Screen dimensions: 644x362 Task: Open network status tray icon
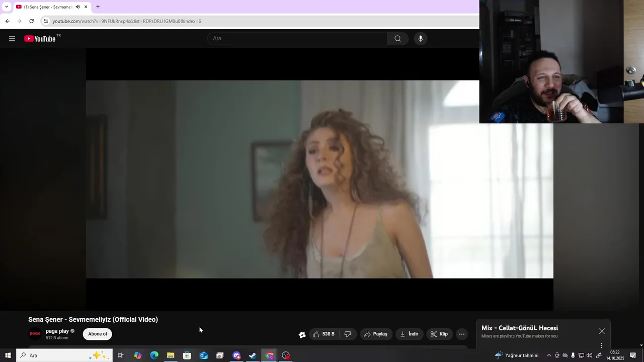[581, 355]
